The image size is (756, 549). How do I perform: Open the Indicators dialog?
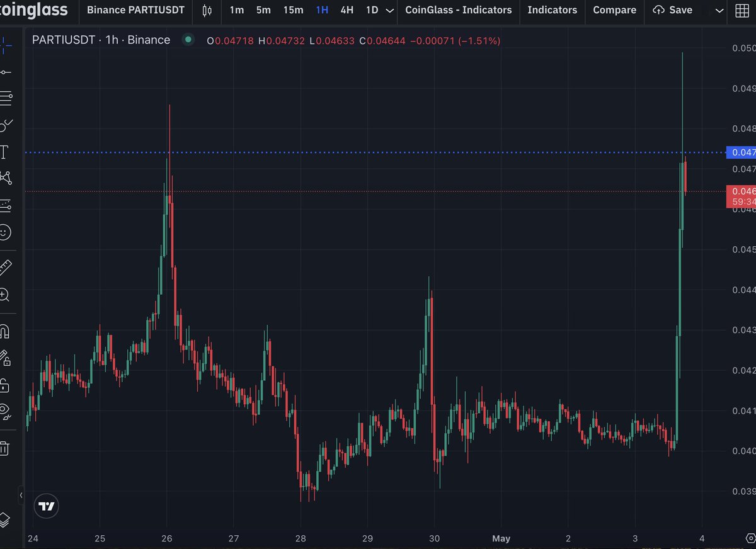coord(552,10)
